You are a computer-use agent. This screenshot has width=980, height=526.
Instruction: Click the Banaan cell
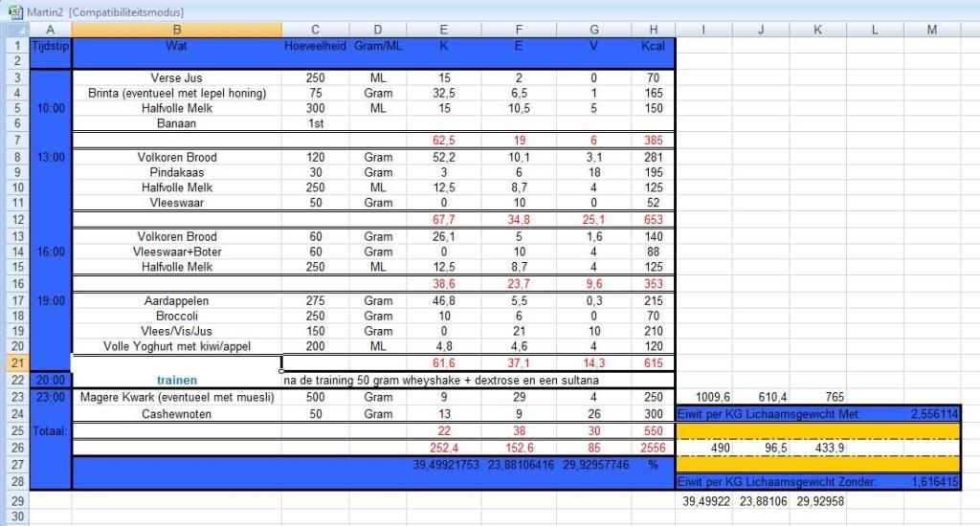pos(176,123)
